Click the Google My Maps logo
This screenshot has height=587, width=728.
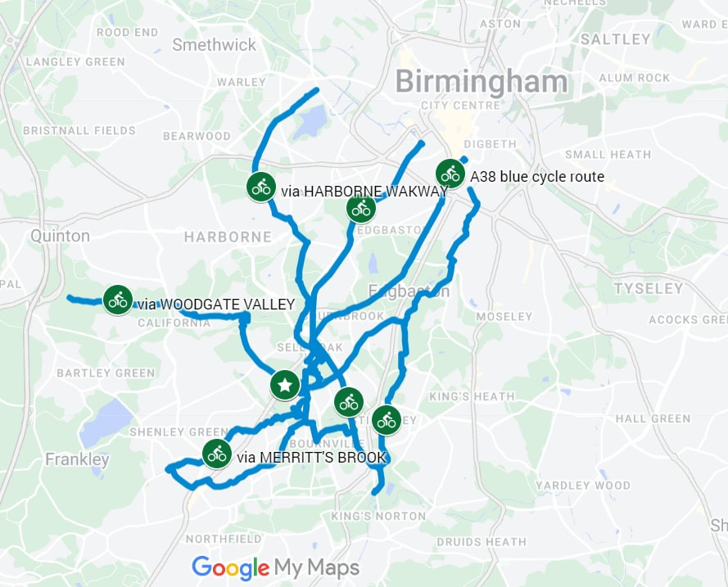click(276, 567)
